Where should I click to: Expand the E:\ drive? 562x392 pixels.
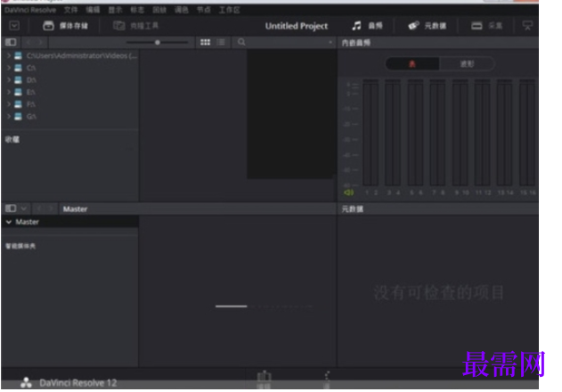coord(9,92)
